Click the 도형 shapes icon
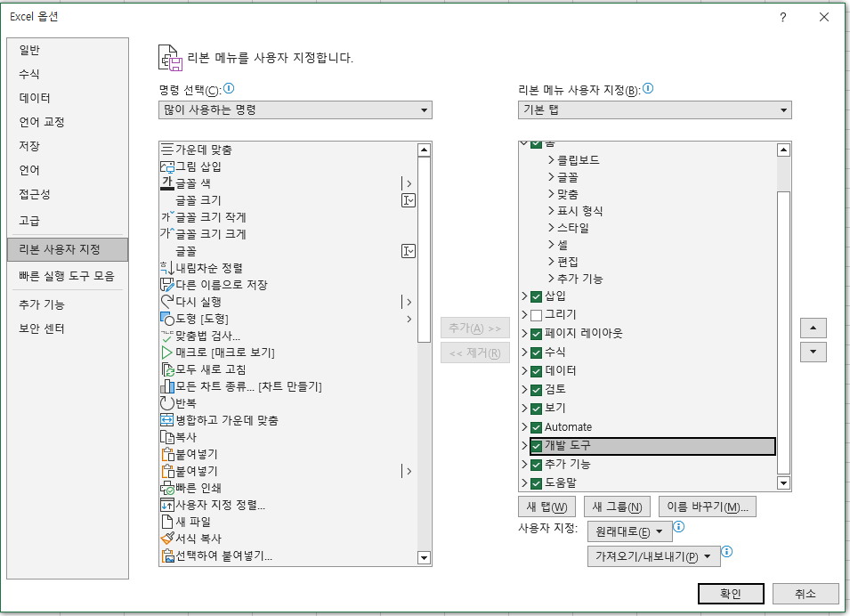This screenshot has height=616, width=850. [167, 319]
